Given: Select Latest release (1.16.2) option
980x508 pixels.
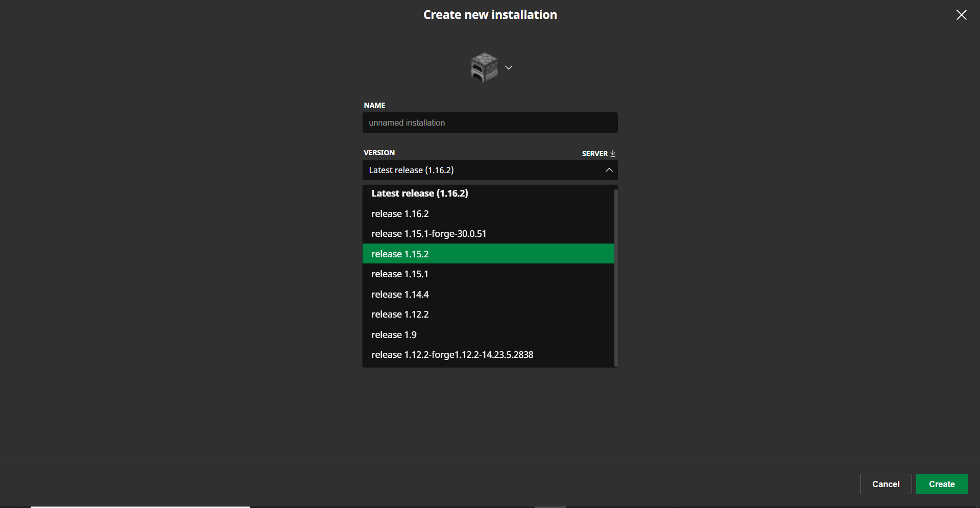Looking at the screenshot, I should coord(420,193).
